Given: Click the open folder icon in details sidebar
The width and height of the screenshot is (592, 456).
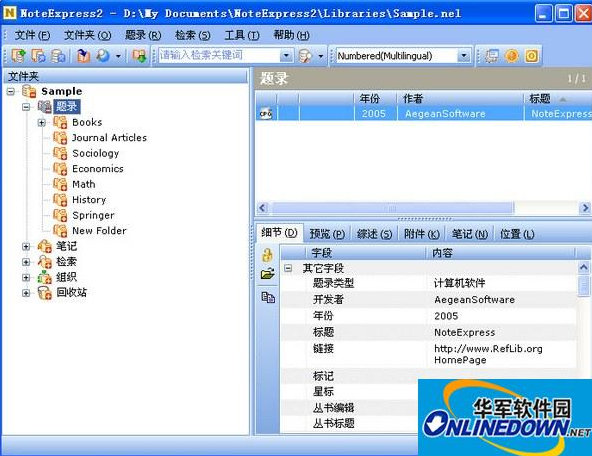Looking at the screenshot, I should pyautogui.click(x=267, y=274).
